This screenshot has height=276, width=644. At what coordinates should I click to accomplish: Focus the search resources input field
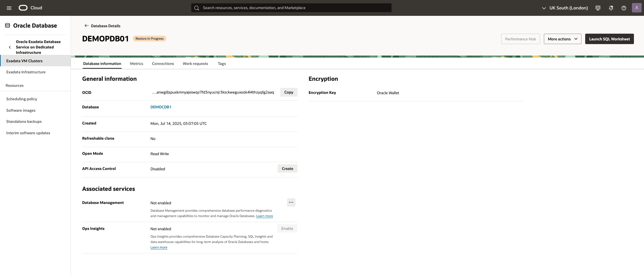point(291,8)
